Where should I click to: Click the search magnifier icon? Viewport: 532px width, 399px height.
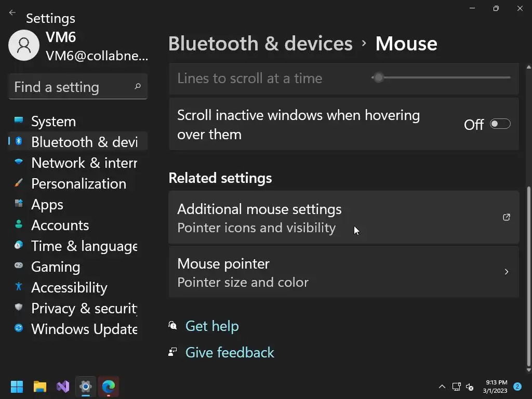tap(138, 86)
